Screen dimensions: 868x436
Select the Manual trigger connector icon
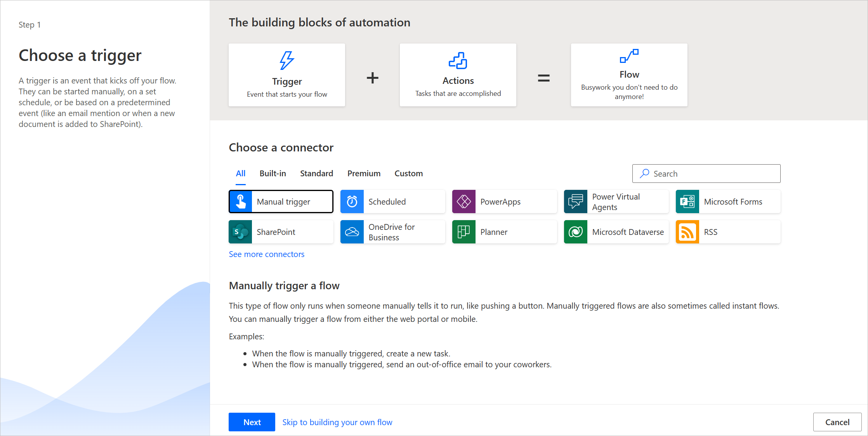[241, 201]
